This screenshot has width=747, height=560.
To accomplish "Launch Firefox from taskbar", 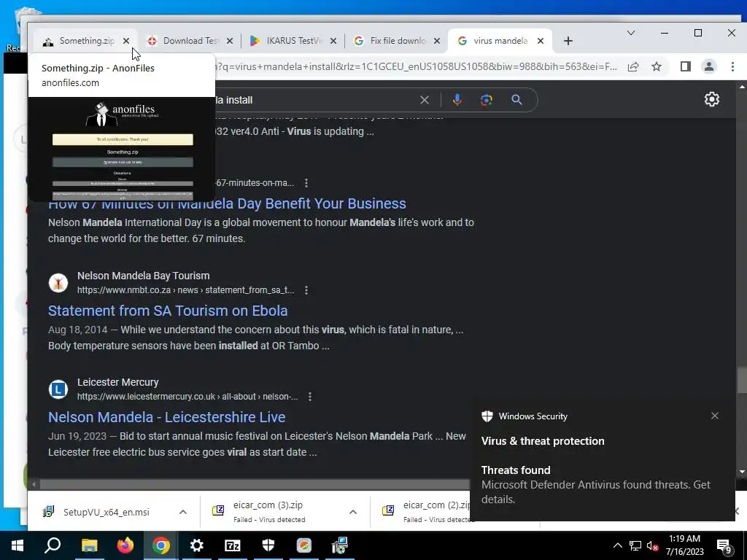I will [125, 545].
